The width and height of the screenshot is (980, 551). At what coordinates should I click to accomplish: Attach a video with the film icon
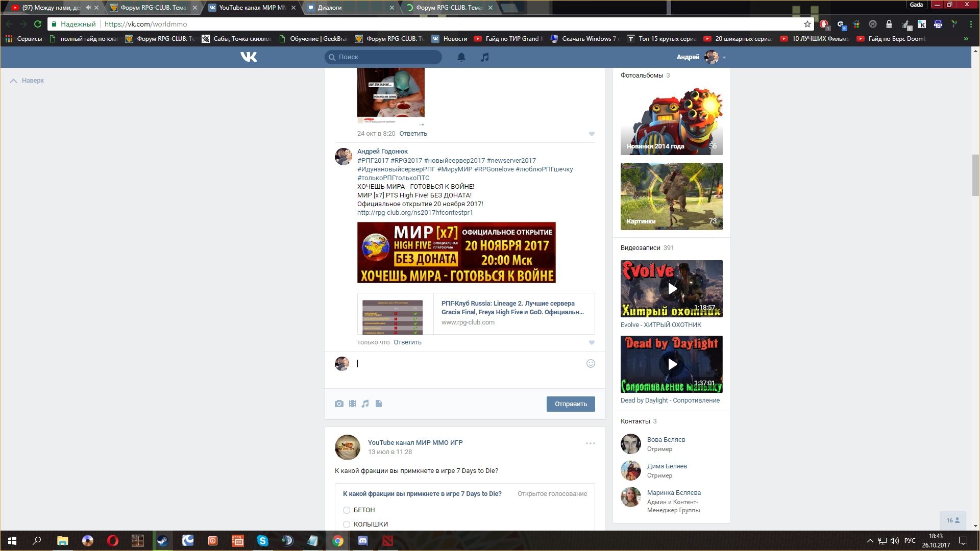(352, 404)
